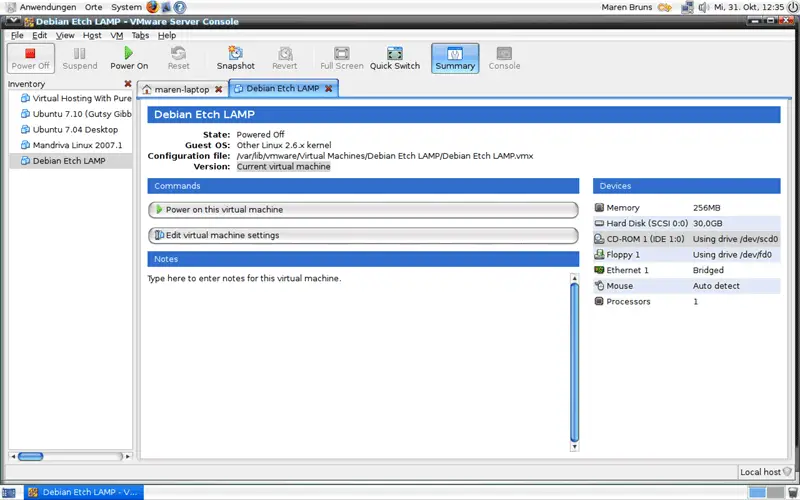Click the Notes scroll up arrow

coord(574,278)
